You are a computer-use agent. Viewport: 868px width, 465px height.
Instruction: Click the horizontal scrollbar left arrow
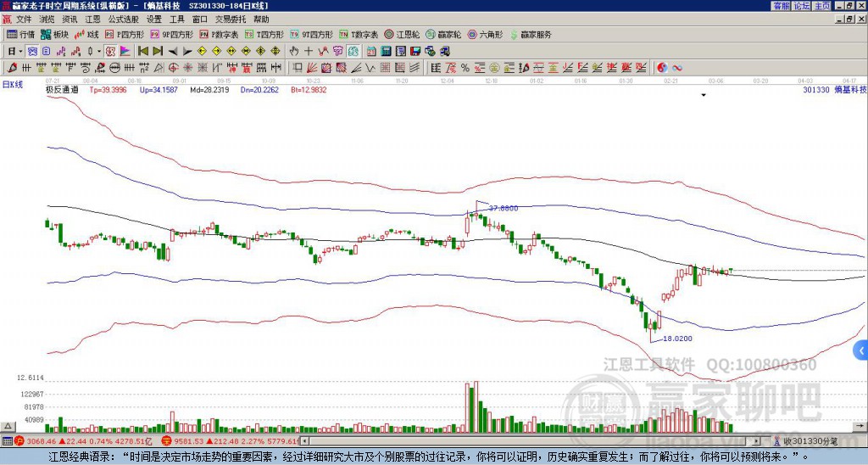click(305, 441)
